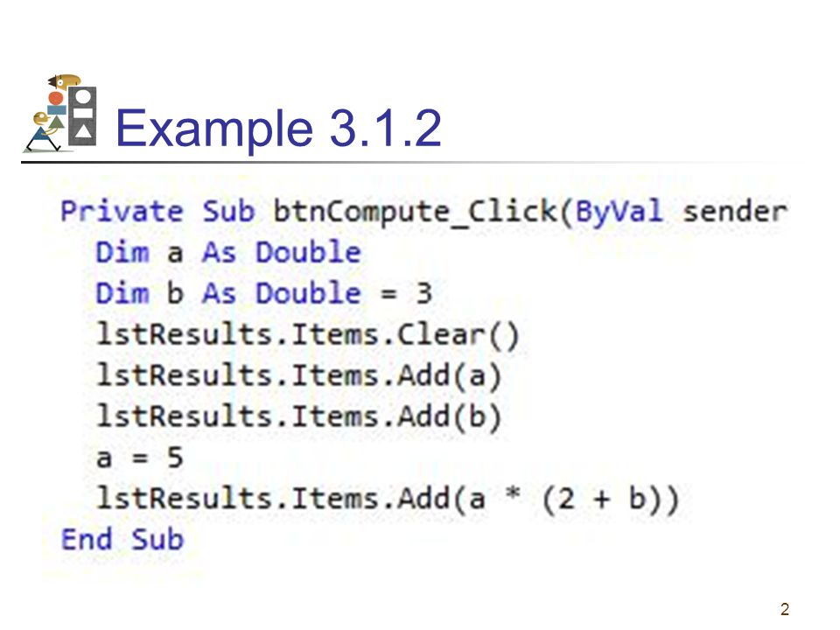Viewport: 840px width, 630px height.
Task: Click the lstResults.Items.Clear() statement
Action: pos(307,335)
